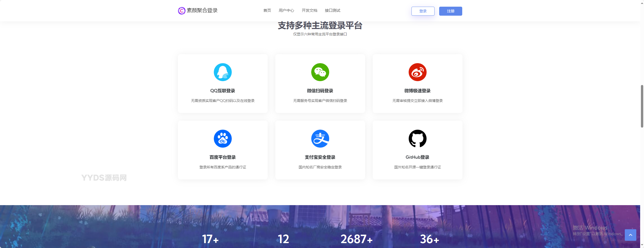Select the QQ互联登录 icon
Screen dimensions: 644x248
223,72
